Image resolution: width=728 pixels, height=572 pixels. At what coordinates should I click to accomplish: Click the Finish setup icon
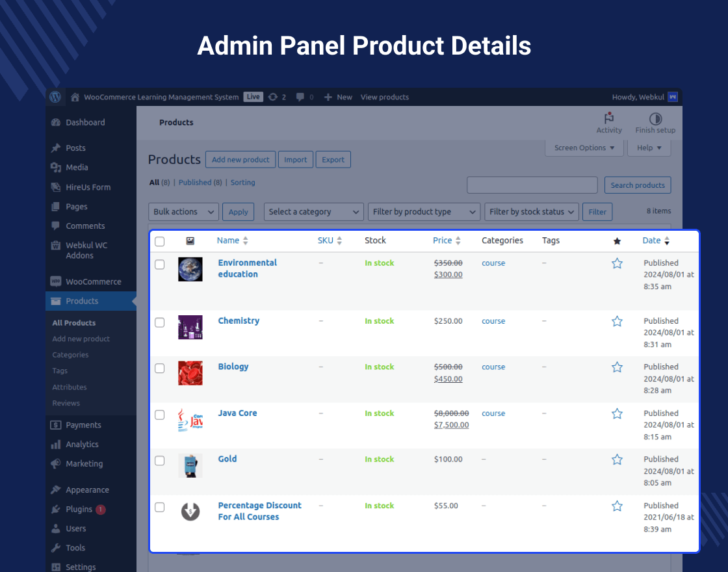pyautogui.click(x=655, y=120)
